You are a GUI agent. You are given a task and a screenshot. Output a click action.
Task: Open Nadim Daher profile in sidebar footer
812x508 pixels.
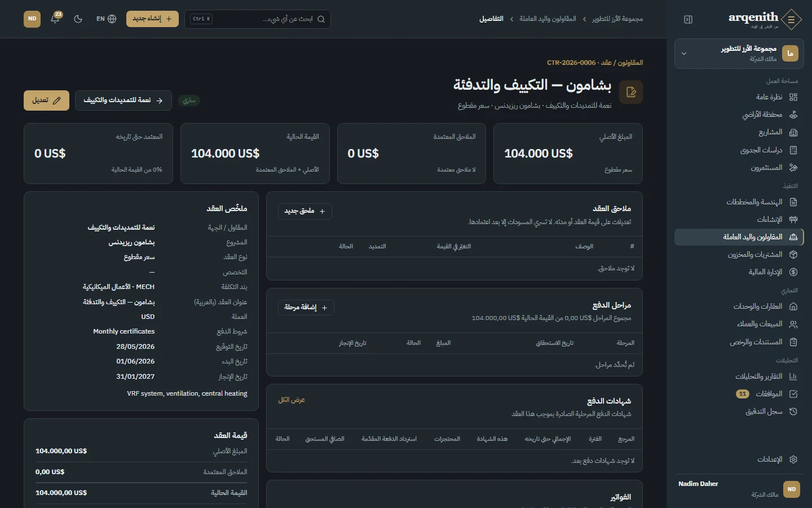739,489
